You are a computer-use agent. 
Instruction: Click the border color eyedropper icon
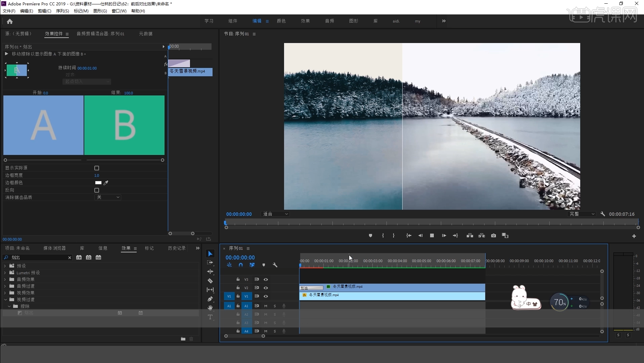pyautogui.click(x=106, y=183)
